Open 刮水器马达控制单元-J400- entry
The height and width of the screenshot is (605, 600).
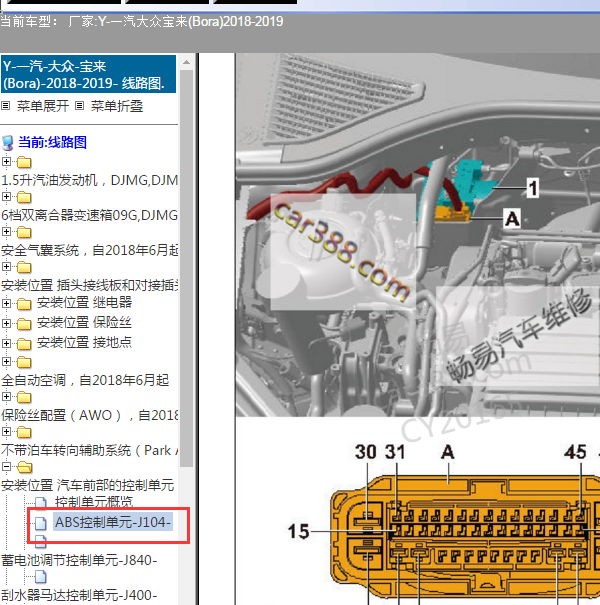pos(79,595)
